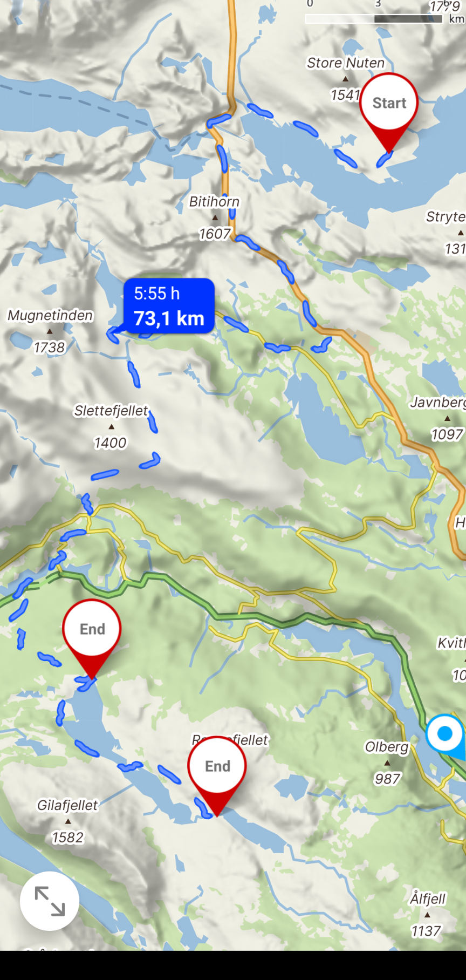466x980 pixels.
Task: Tap the Mugnetinden peak triangle marker
Action: [x=50, y=331]
